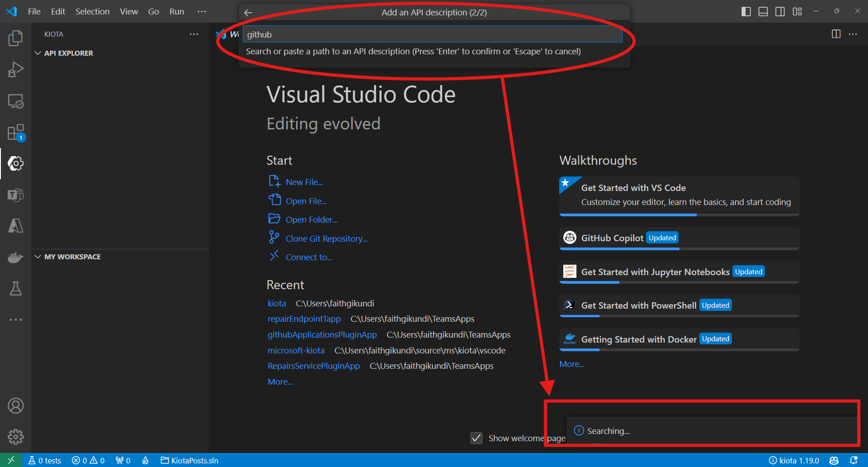868x467 pixels.
Task: Open the Go menu
Action: 154,12
